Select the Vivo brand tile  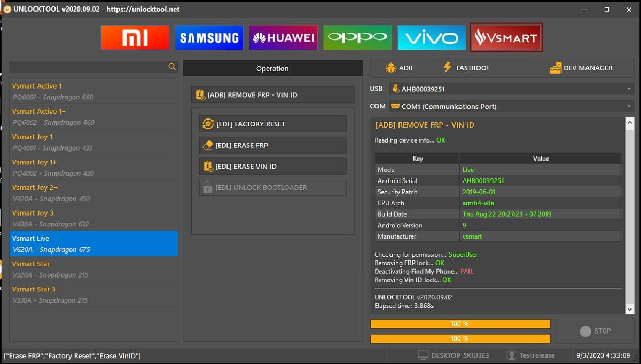431,37
